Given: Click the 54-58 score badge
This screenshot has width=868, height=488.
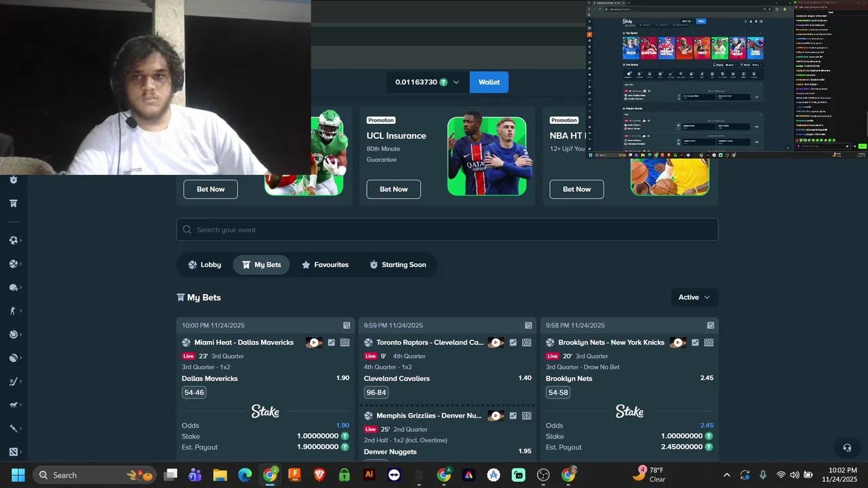Looking at the screenshot, I should [x=558, y=392].
